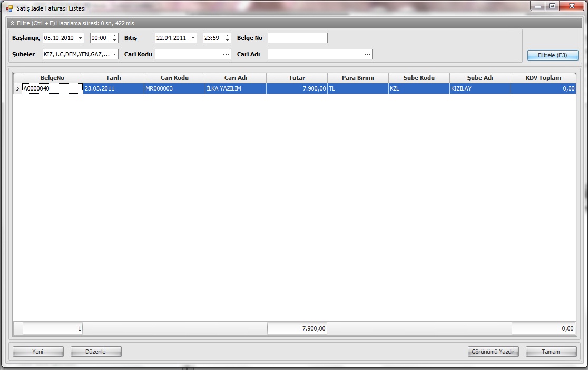Sort by Şube Adı column header
This screenshot has height=370, width=588.
[481, 78]
